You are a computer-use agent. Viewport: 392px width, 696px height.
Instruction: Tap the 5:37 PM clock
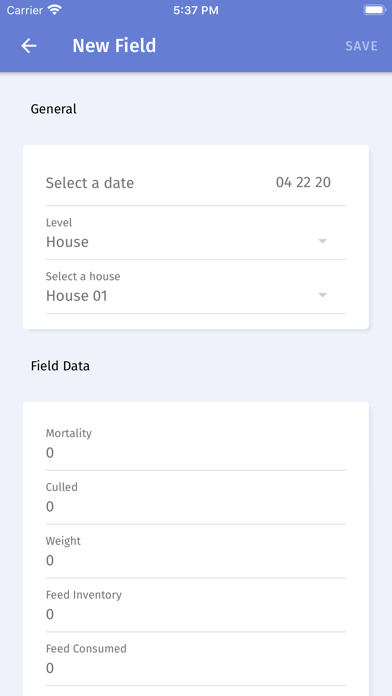[x=196, y=10]
